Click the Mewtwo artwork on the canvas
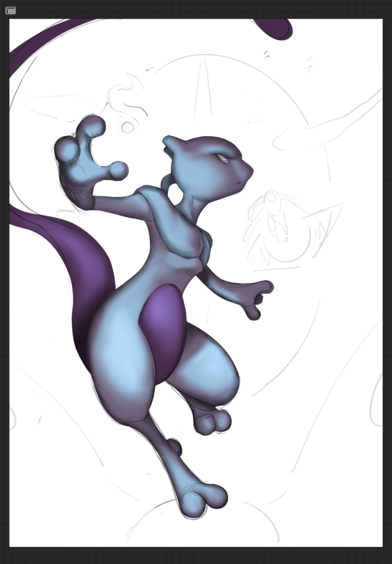The width and height of the screenshot is (392, 564). tap(196, 283)
